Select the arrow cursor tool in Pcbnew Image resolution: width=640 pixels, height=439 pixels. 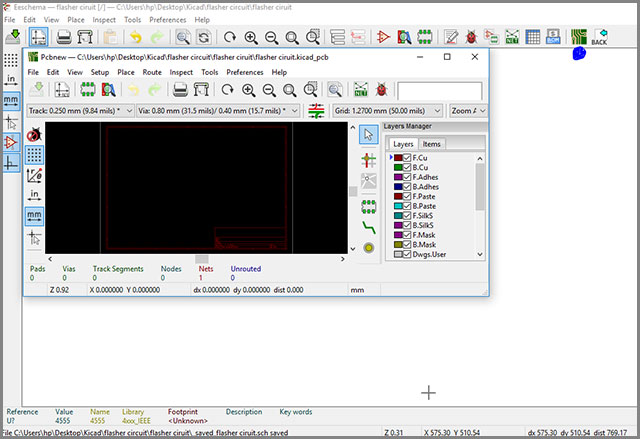pos(369,135)
